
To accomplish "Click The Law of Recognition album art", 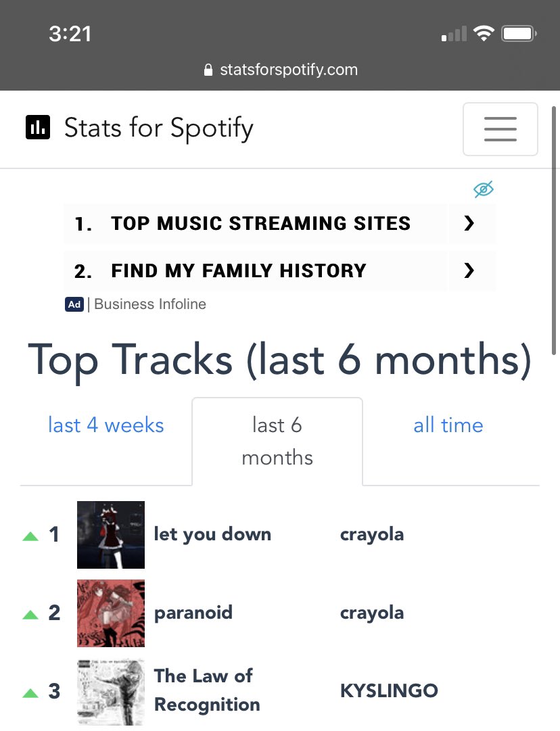I will [111, 692].
